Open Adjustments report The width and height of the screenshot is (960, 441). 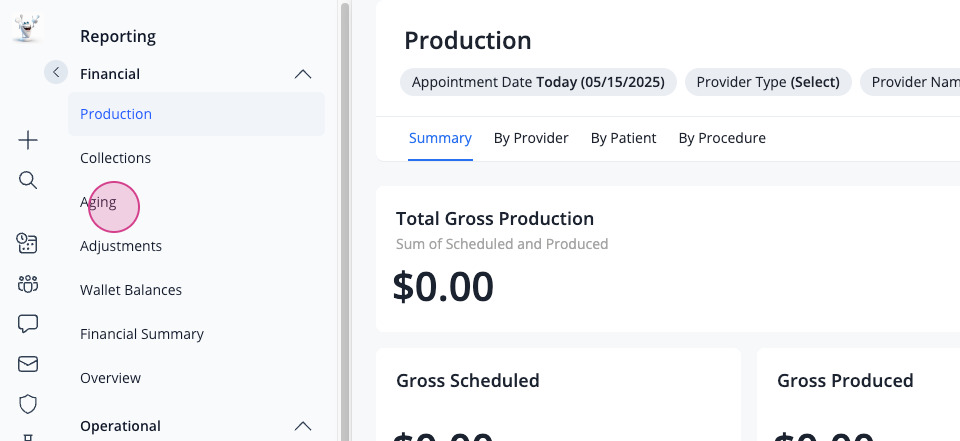pos(121,246)
